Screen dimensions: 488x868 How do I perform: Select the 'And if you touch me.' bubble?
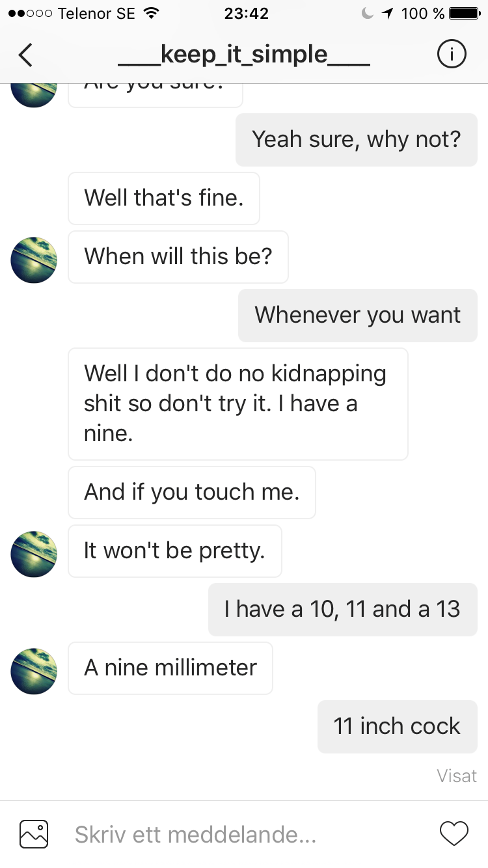click(x=192, y=493)
